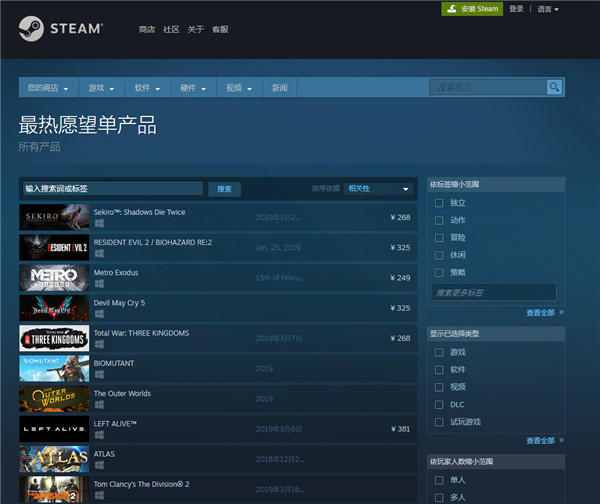The image size is (600, 504).
Task: Open the 您的商店 dropdown
Action: 49,88
